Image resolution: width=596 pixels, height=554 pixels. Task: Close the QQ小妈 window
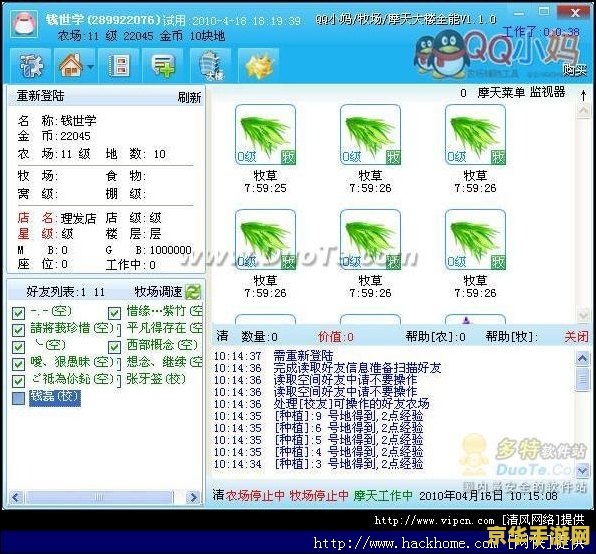pyautogui.click(x=575, y=13)
